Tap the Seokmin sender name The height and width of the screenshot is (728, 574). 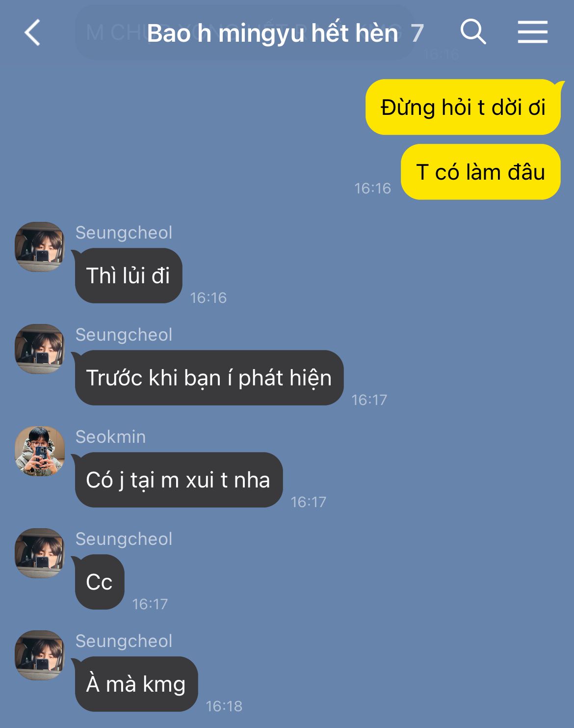coord(110,436)
